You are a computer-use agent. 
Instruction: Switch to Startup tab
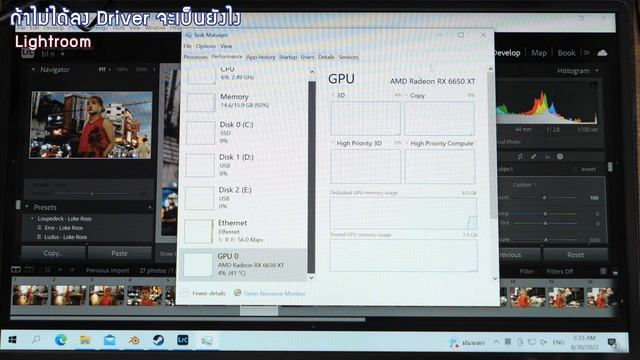click(x=288, y=57)
